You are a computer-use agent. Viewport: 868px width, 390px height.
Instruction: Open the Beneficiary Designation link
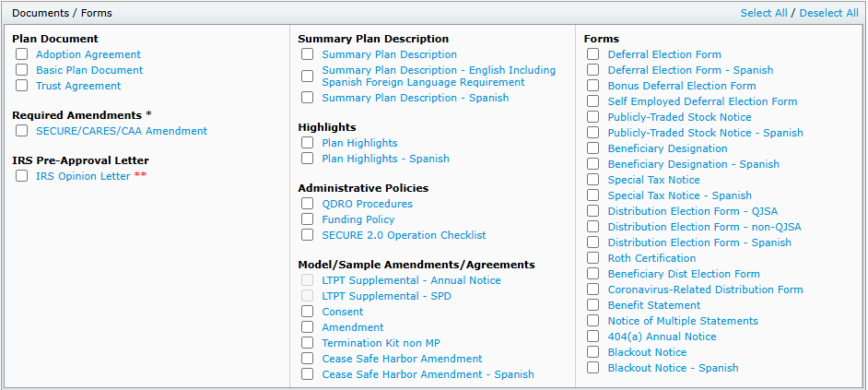click(667, 148)
